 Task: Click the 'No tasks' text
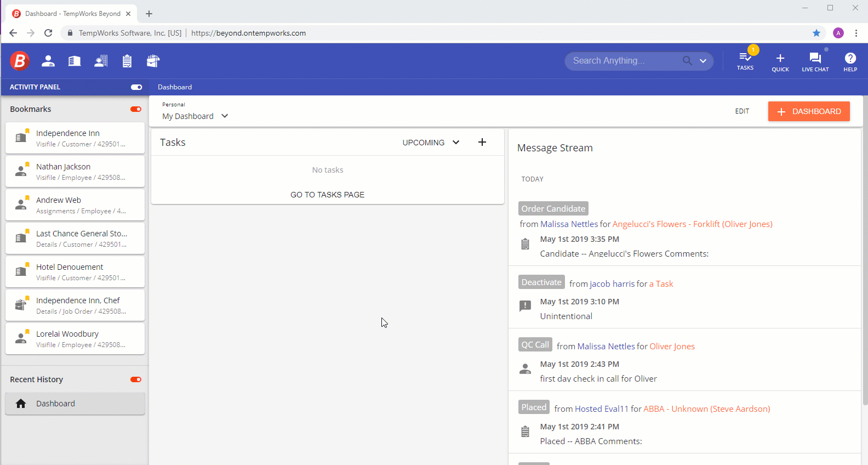328,170
